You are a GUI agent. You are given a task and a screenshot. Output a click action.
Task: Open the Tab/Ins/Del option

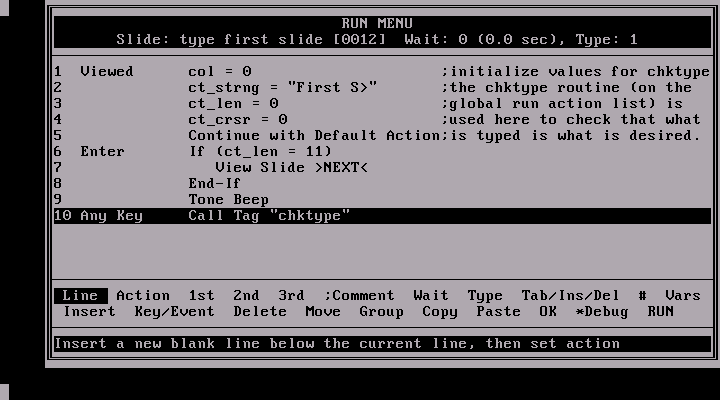tap(570, 295)
